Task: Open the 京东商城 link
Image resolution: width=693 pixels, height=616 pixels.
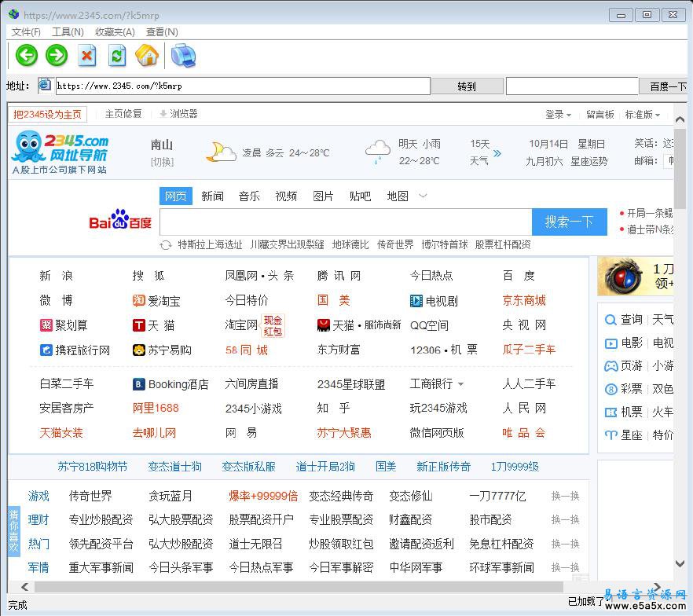Action: tap(524, 300)
